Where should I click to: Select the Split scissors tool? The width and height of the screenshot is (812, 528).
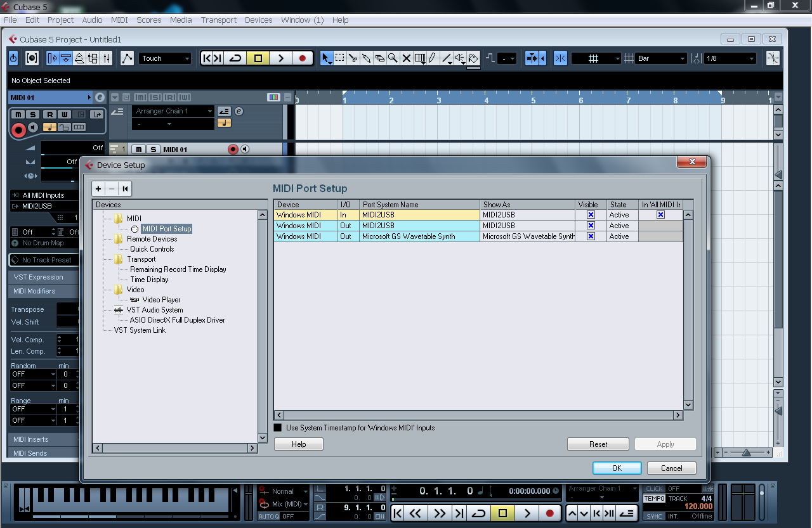353,58
